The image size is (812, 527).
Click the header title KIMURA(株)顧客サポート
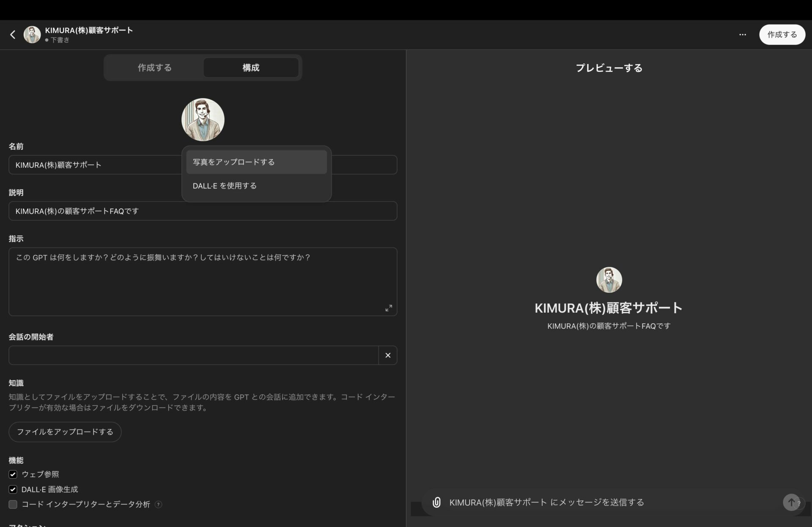point(89,30)
